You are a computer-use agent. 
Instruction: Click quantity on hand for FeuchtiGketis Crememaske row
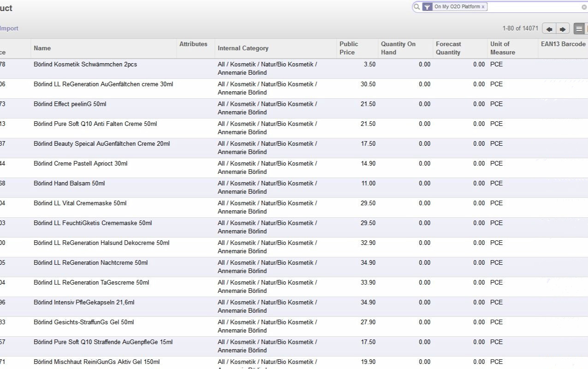coord(424,223)
